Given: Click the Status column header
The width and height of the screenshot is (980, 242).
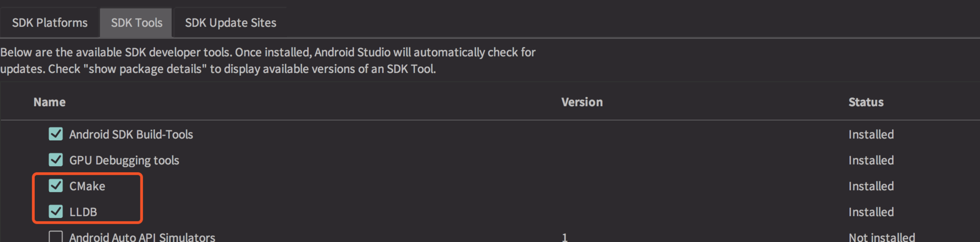Looking at the screenshot, I should click(x=866, y=102).
